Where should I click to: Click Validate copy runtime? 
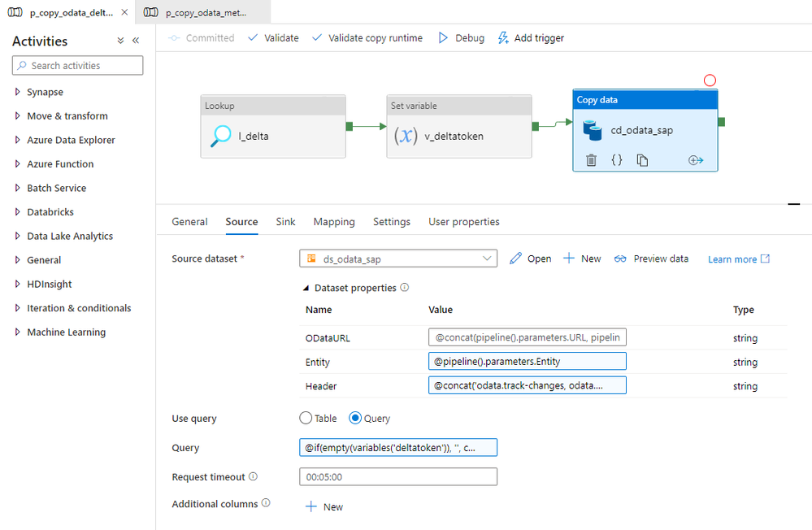(x=367, y=38)
